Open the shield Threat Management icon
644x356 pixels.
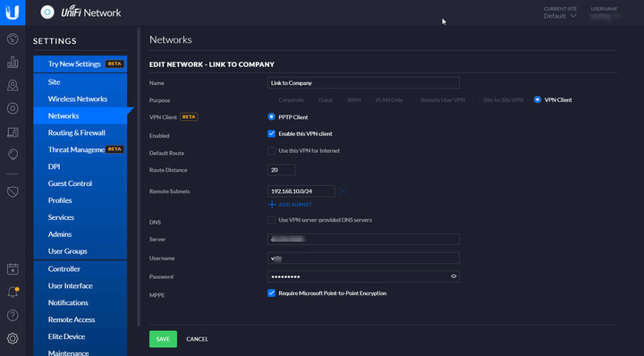[x=13, y=191]
